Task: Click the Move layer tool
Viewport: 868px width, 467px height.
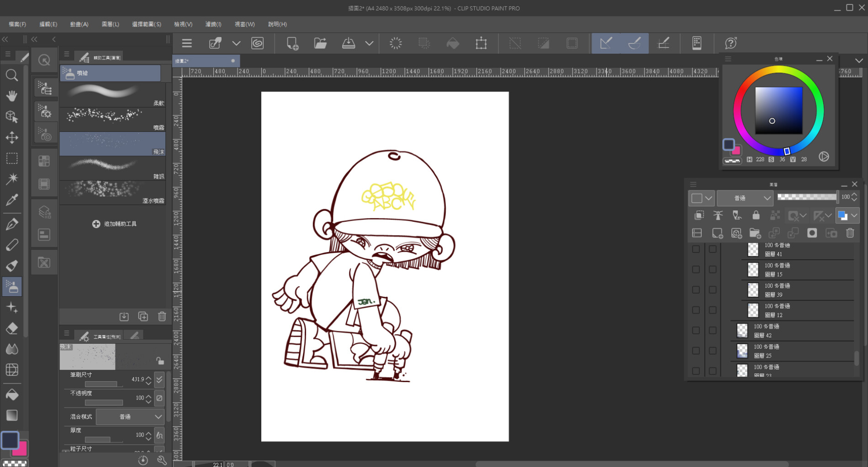Action: [12, 137]
